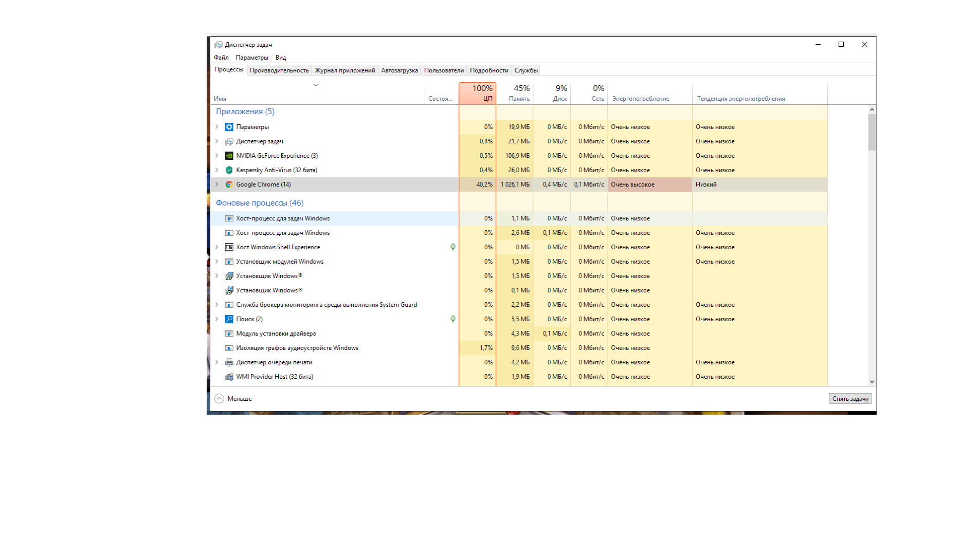Expand the first Установщик Windows® row
The image size is (980, 555).
pyautogui.click(x=217, y=276)
